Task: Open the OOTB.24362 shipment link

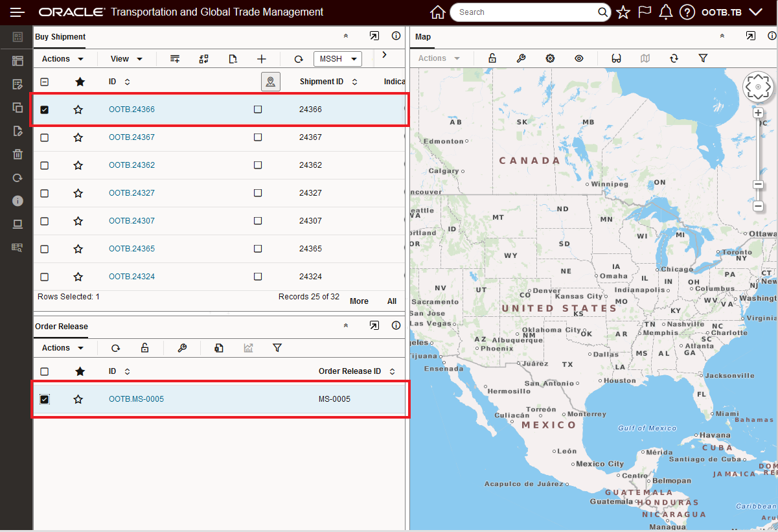Action: (132, 165)
